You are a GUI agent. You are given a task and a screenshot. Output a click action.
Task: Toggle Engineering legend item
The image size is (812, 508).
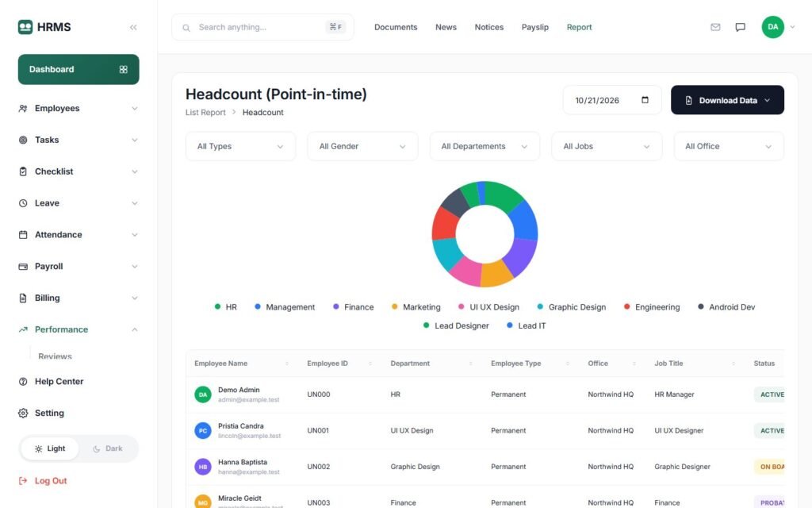click(x=652, y=307)
